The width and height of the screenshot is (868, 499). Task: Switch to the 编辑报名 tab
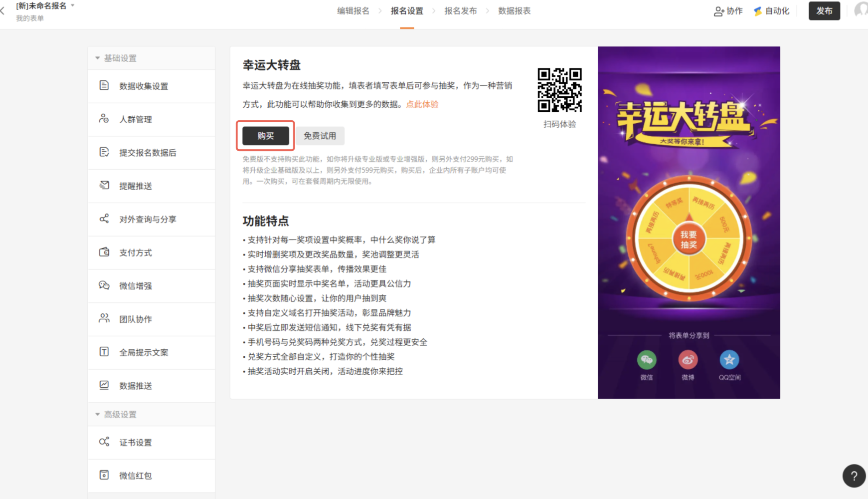(x=353, y=11)
